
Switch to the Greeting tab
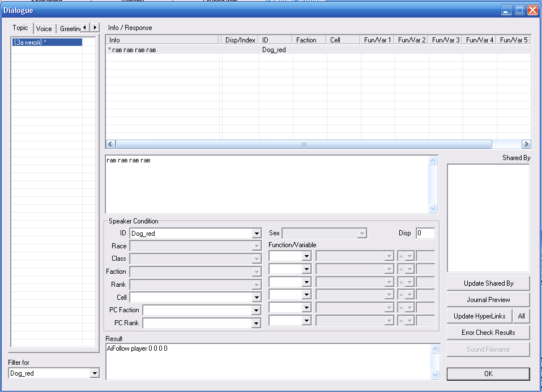point(70,28)
